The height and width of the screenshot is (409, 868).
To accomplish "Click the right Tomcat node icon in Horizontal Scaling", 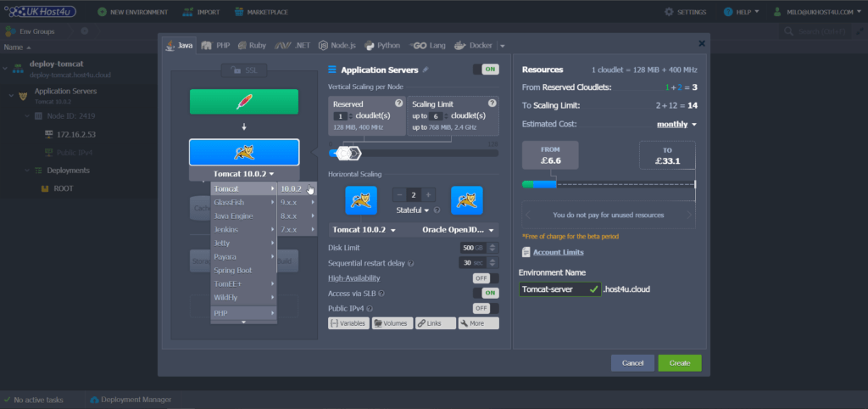I will coord(467,200).
